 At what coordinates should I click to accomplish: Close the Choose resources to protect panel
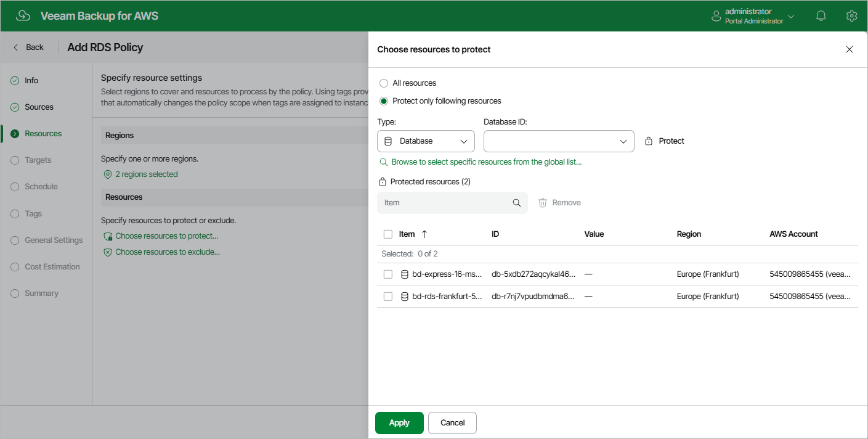[x=850, y=49]
